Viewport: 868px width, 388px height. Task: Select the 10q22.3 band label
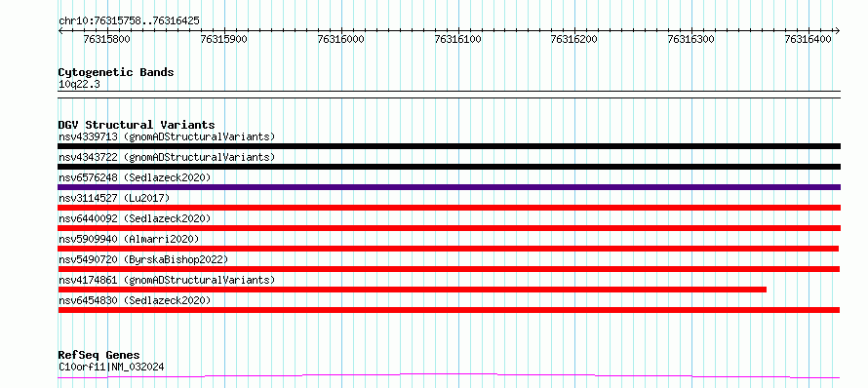(79, 85)
